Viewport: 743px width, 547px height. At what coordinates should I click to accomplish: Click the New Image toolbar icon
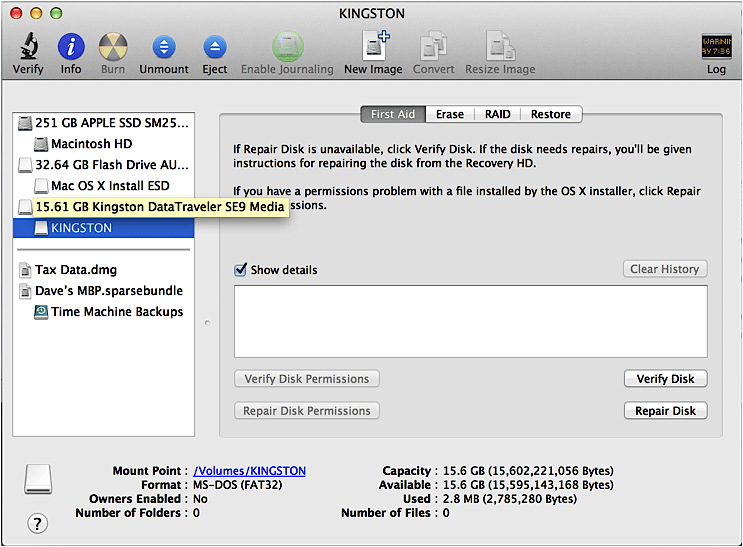click(x=373, y=47)
